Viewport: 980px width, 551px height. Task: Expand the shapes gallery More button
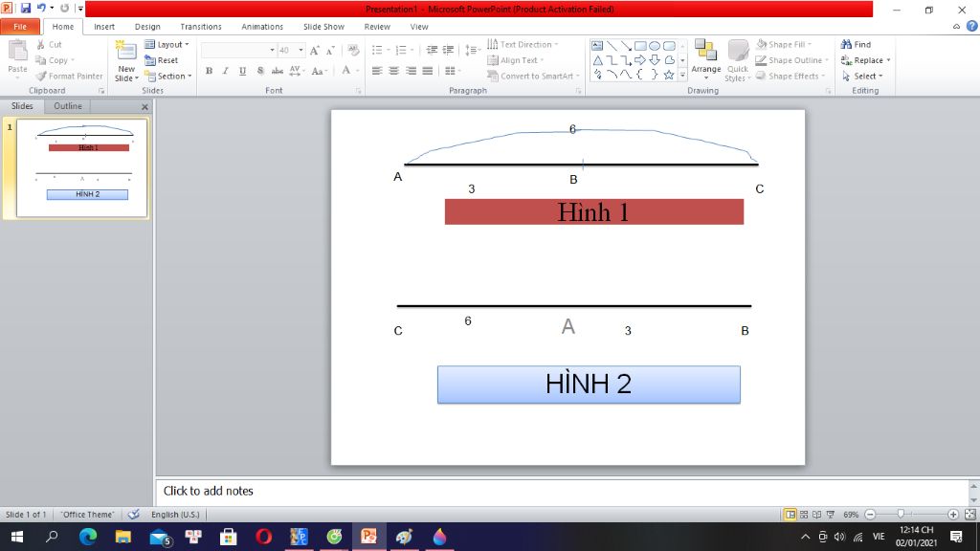[x=682, y=75]
